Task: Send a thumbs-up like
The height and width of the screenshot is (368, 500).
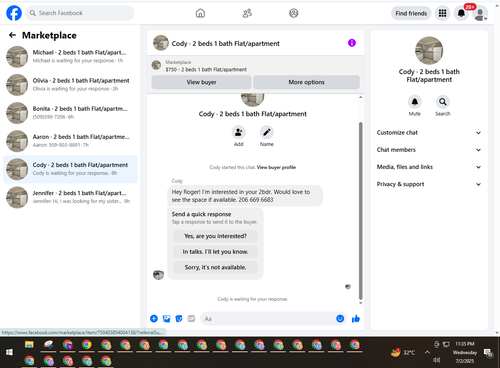Action: coord(356,319)
